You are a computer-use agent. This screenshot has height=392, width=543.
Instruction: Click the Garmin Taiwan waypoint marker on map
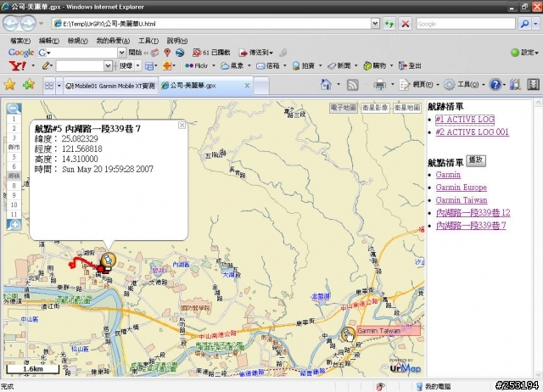pos(348,334)
